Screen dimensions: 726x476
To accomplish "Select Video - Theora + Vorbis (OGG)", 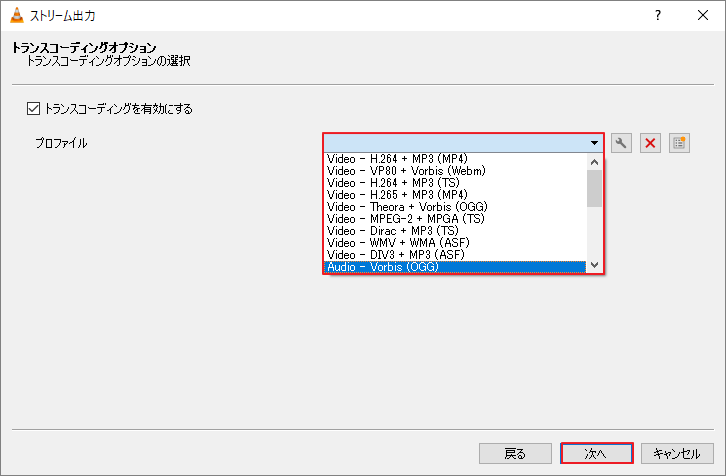I will pos(455,207).
